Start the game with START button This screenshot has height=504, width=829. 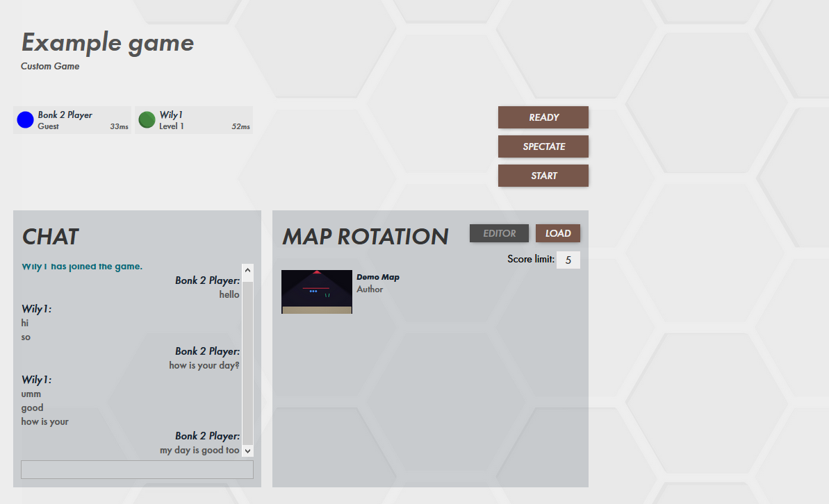pos(543,176)
